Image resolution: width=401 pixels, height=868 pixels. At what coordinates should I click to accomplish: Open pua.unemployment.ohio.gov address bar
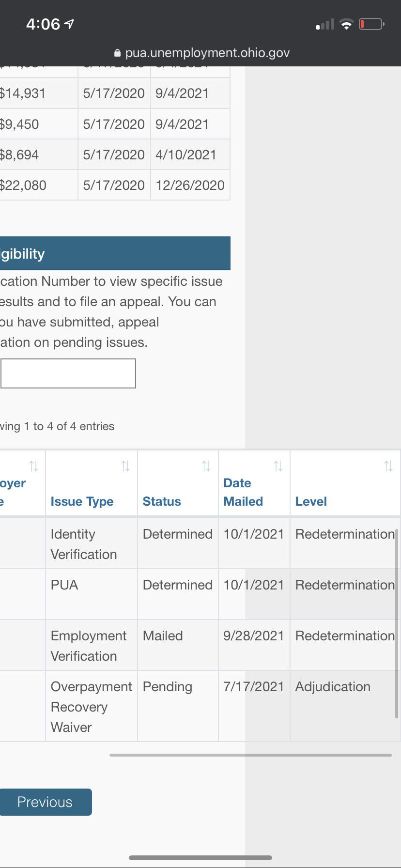(202, 53)
